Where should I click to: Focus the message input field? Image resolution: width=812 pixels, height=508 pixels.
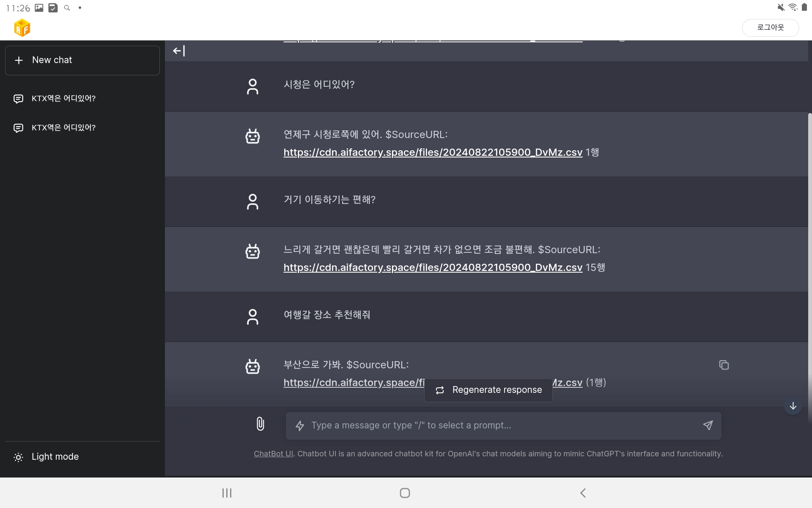499,425
